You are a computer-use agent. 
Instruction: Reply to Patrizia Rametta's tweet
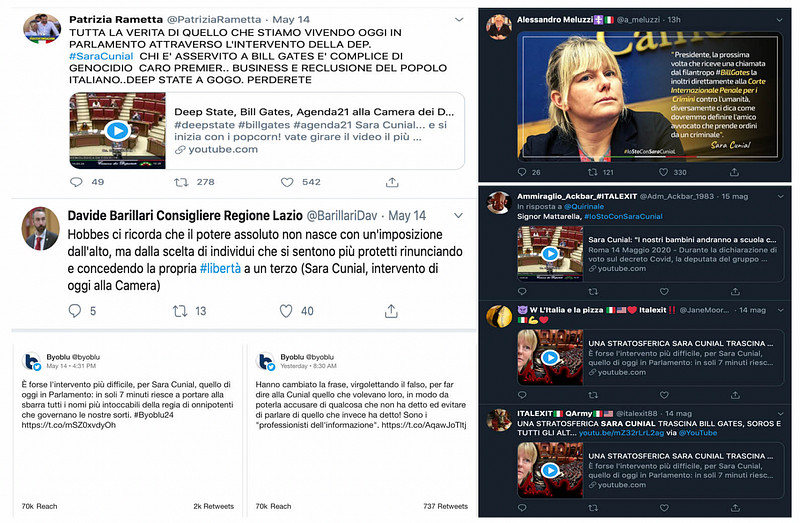[x=76, y=182]
